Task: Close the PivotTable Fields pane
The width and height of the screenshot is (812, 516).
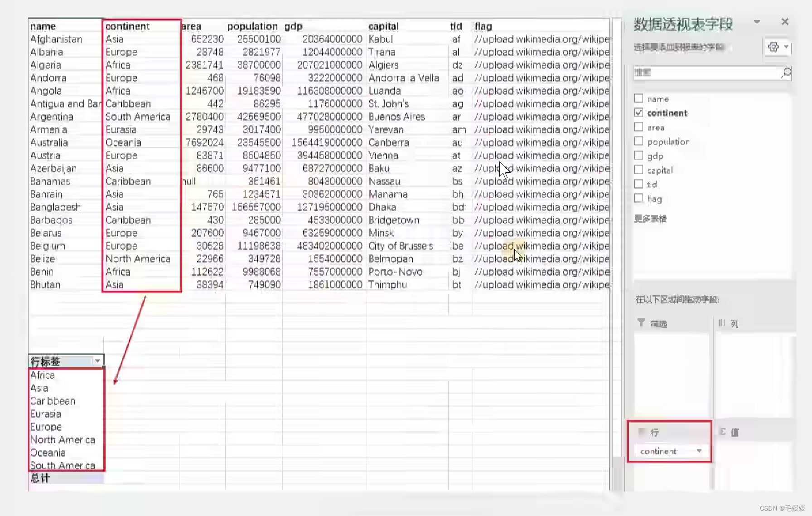Action: pyautogui.click(x=785, y=22)
